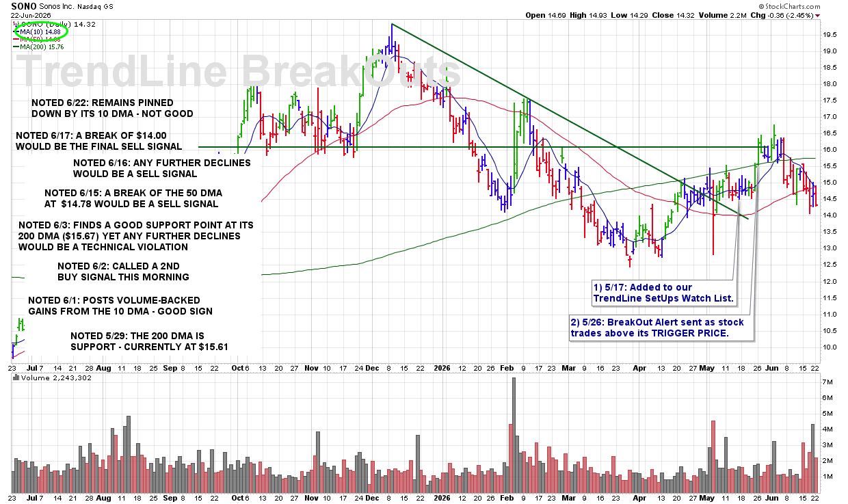
Task: Click the 'MA(10) 14.88' legend entry
Action: coord(40,31)
